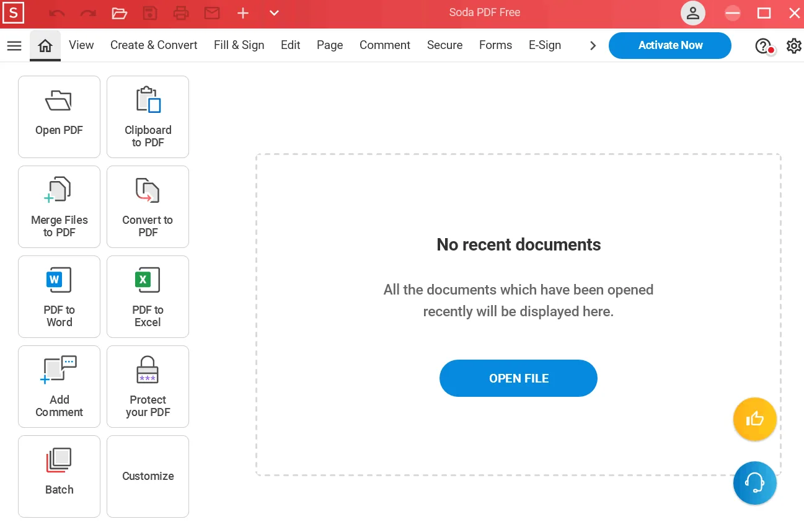
Task: Switch to the Fill & Sign tab
Action: click(239, 45)
